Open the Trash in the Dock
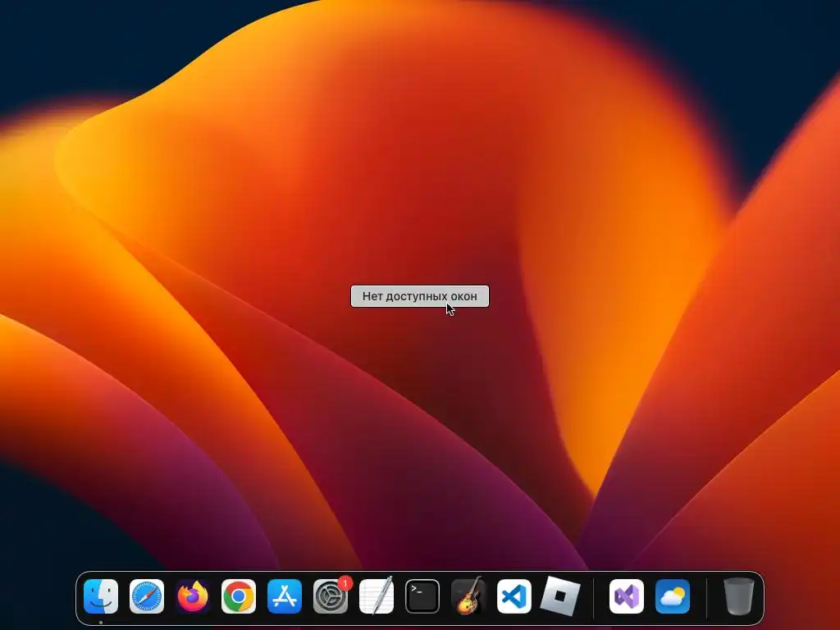840x630 pixels. [x=739, y=596]
